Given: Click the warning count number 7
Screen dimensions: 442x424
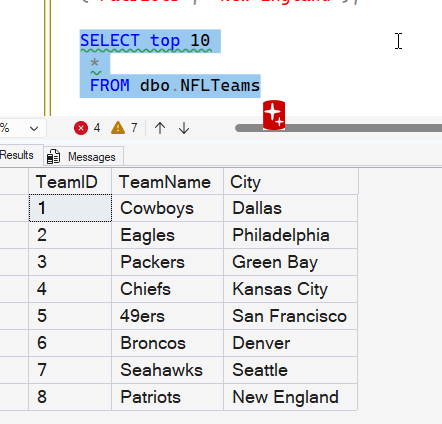Looking at the screenshot, I should point(134,128).
